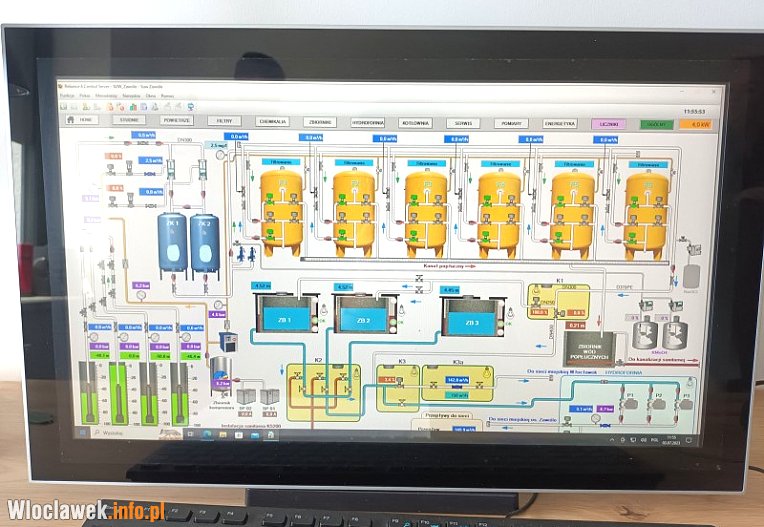Click the HOME navigation button
This screenshot has height=527, width=764.
pyautogui.click(x=82, y=118)
